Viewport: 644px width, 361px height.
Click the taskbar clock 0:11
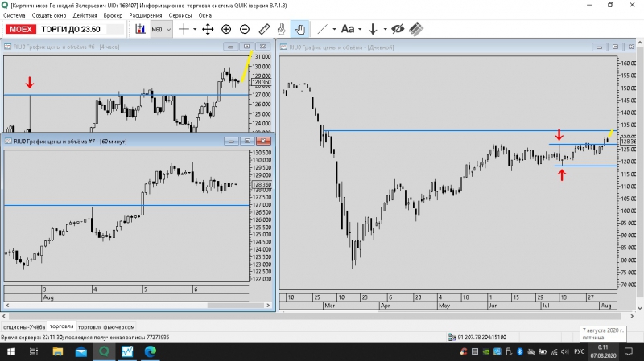pyautogui.click(x=603, y=351)
